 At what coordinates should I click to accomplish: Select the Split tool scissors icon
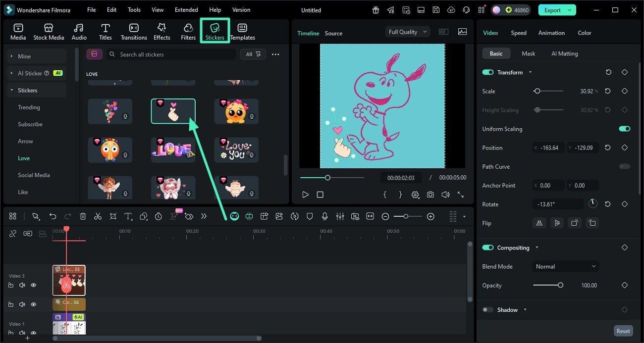[98, 216]
